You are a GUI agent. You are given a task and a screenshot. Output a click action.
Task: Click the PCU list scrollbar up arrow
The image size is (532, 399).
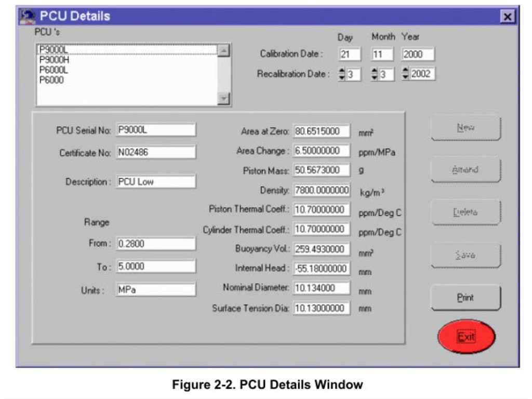click(223, 49)
